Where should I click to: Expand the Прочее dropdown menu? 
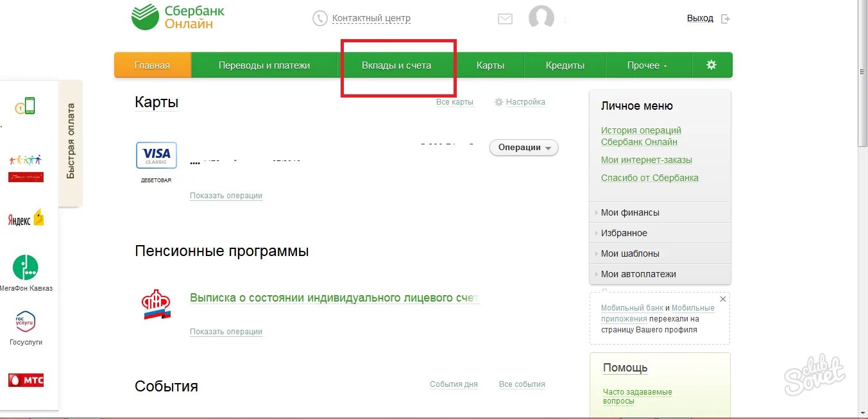tap(647, 65)
